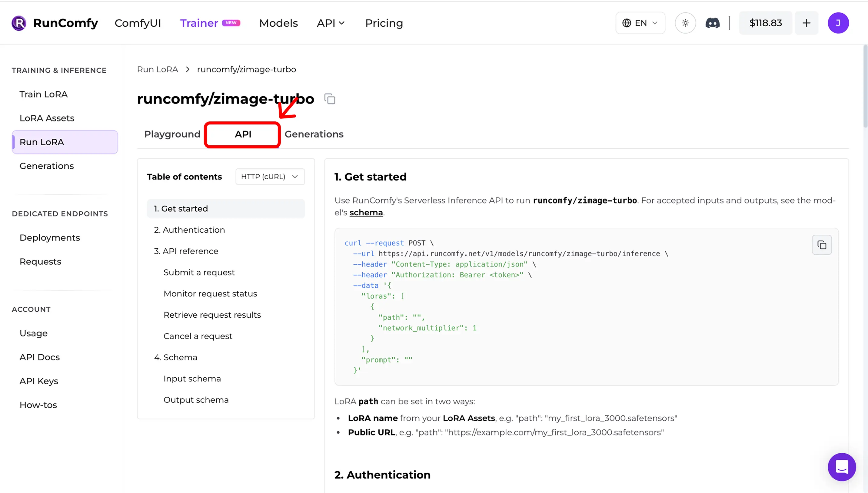Open the user avatar J menu
Image resolution: width=868 pixels, height=493 pixels.
pos(838,23)
